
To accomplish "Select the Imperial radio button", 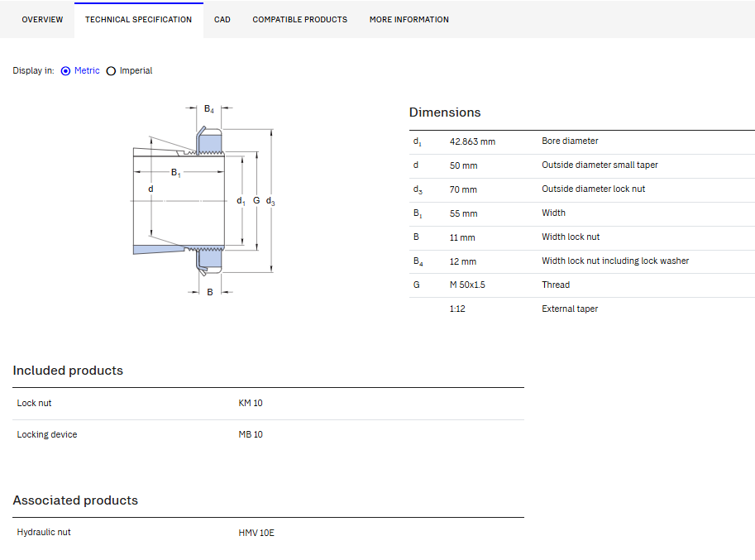I will [112, 71].
